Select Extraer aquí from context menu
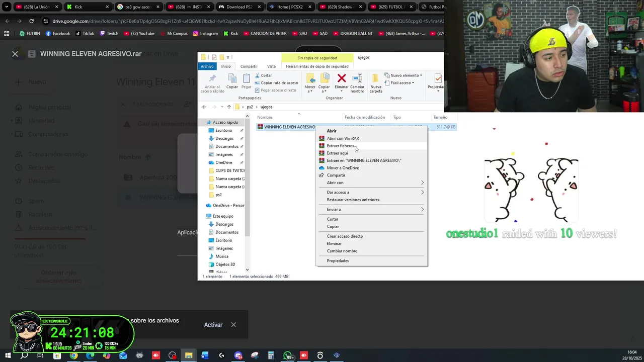The height and width of the screenshot is (362, 644). click(x=371, y=153)
